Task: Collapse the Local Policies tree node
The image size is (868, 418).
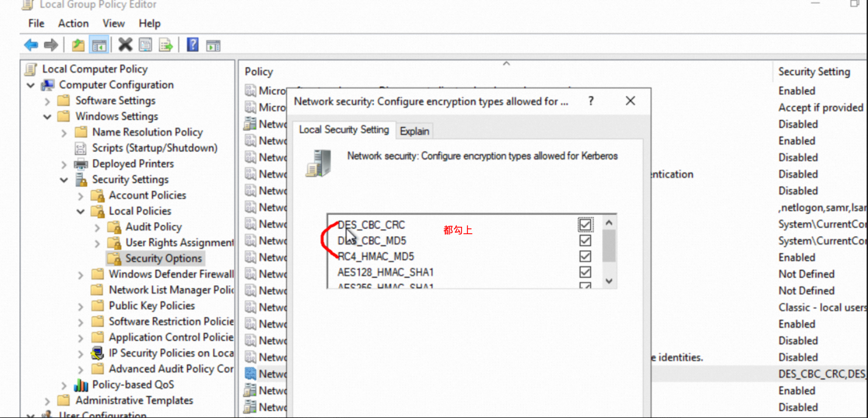Action: (x=81, y=211)
